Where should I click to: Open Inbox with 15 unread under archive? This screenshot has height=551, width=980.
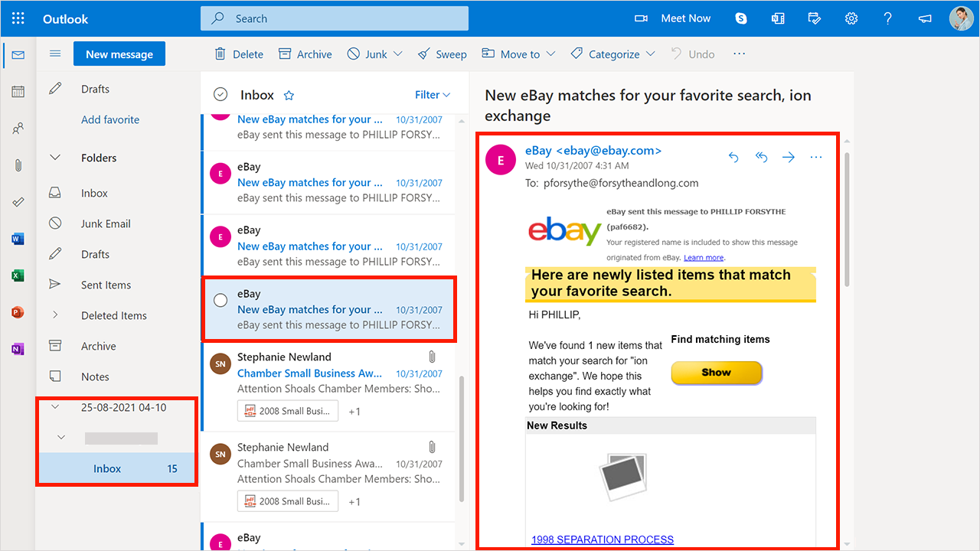pyautogui.click(x=118, y=468)
